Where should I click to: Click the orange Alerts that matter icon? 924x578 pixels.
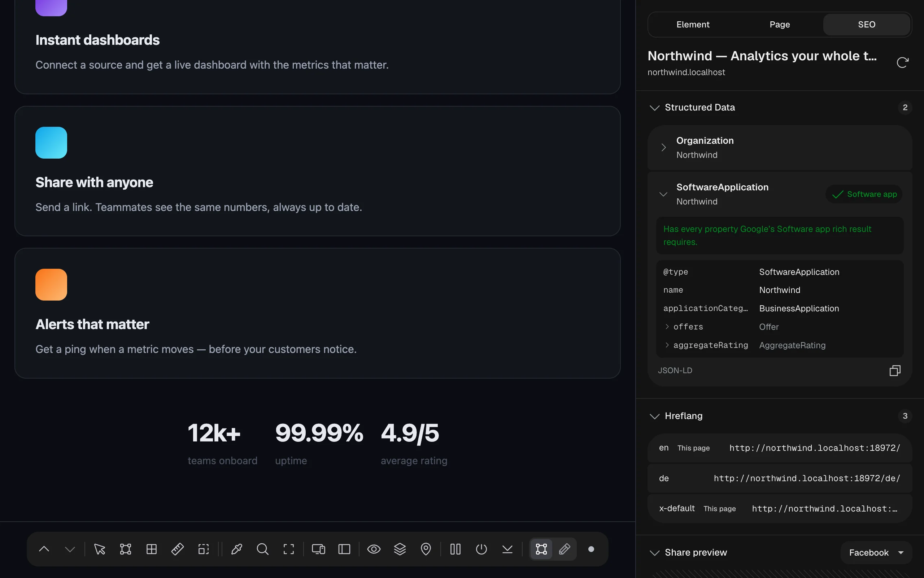(x=51, y=285)
